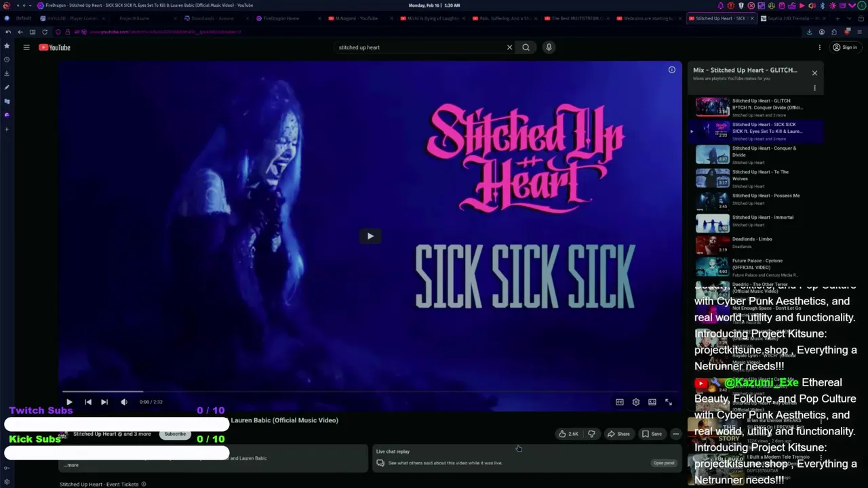Toggle the browser sidebar panel icon
Screen dimensions: 868x488
pyautogui.click(x=32, y=32)
